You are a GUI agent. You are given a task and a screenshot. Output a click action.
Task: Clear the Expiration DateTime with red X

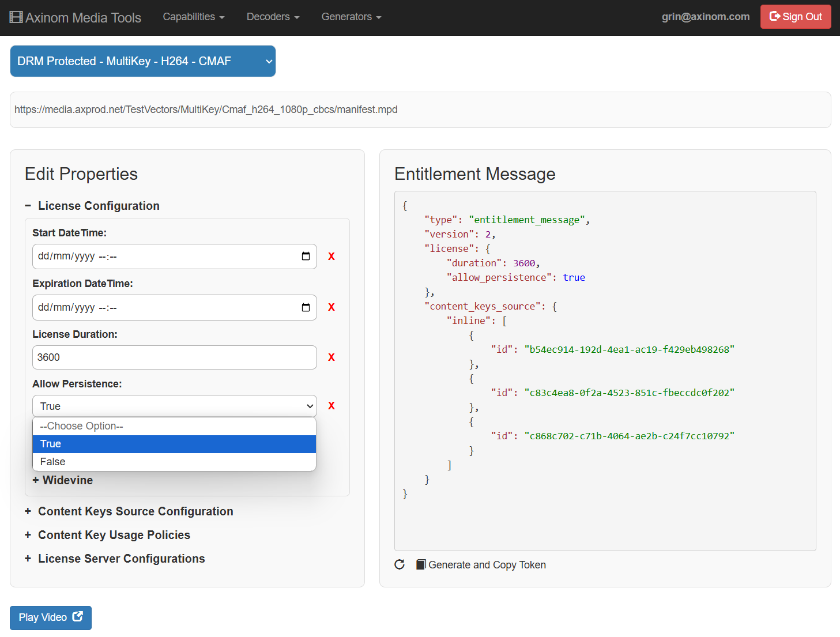332,307
